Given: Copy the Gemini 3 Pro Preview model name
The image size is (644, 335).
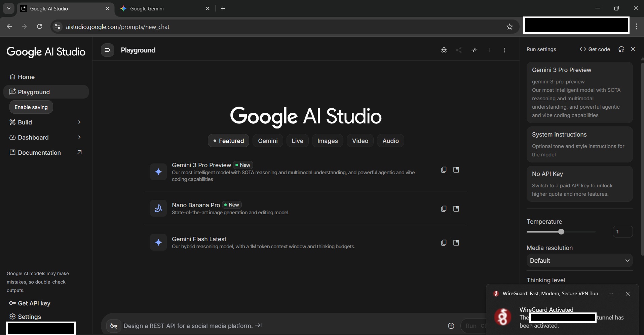Looking at the screenshot, I should click(x=444, y=170).
